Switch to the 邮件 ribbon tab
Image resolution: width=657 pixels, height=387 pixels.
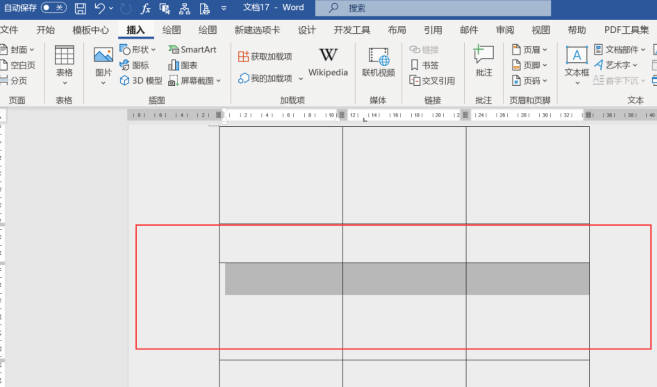pos(469,30)
